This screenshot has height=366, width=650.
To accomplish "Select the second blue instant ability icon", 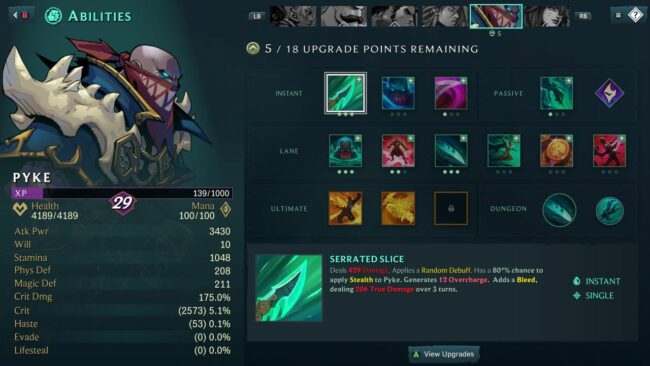I will point(398,93).
